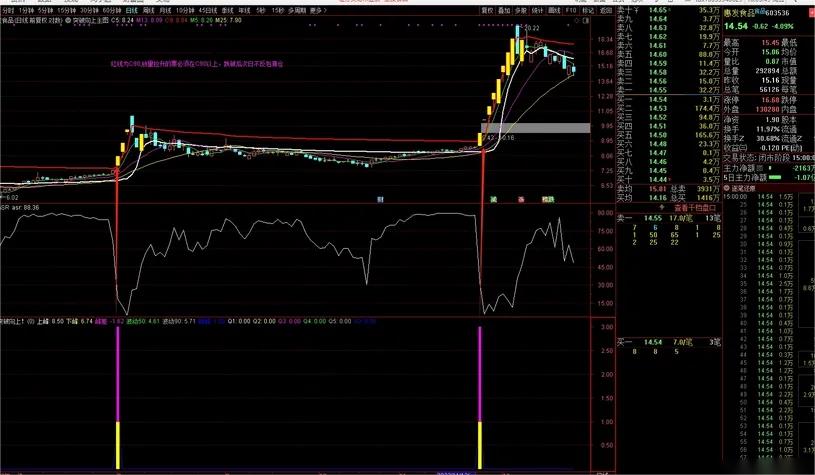This screenshot has width=815, height=475.
Task: Switch to the 月线 monthly chart tab
Action: tap(165, 10)
